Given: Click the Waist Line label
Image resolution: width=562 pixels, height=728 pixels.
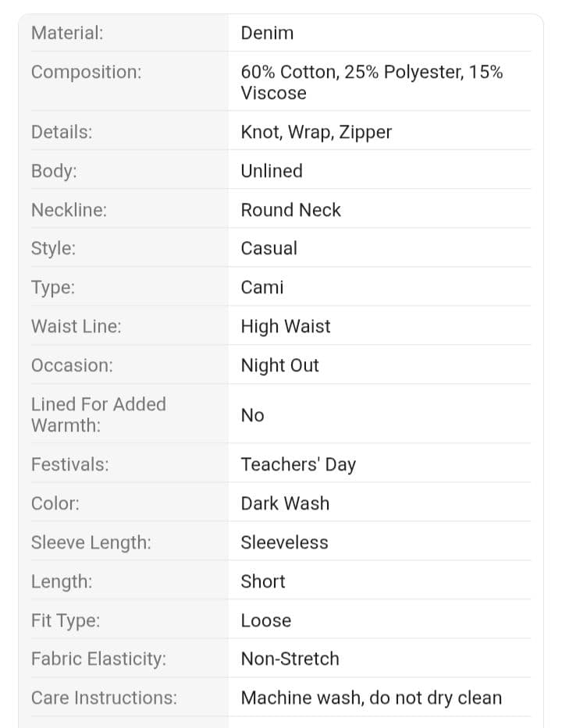Looking at the screenshot, I should (x=76, y=326).
